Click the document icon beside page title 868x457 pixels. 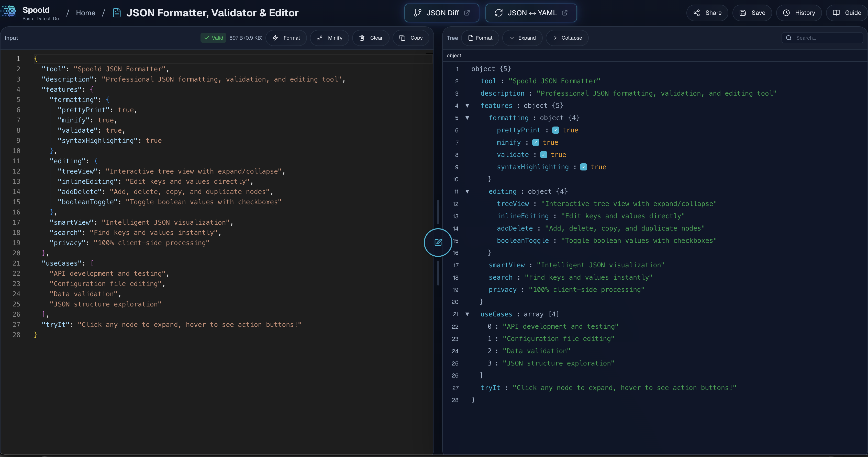(x=117, y=13)
